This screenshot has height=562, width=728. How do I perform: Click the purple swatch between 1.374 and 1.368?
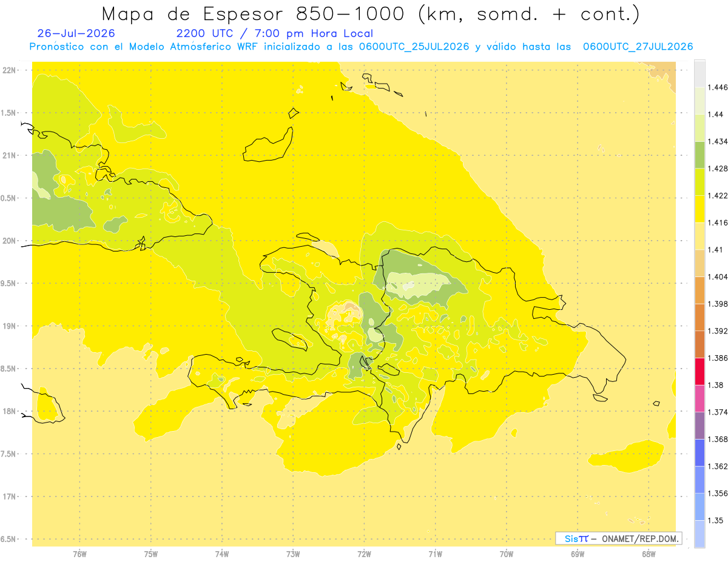click(699, 426)
